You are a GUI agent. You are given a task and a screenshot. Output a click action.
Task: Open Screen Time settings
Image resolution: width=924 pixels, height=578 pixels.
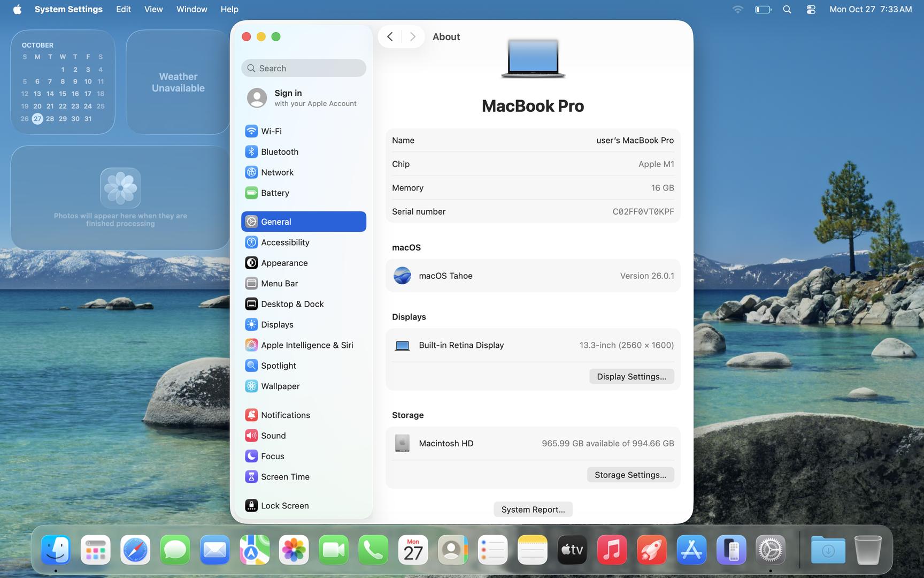(284, 477)
